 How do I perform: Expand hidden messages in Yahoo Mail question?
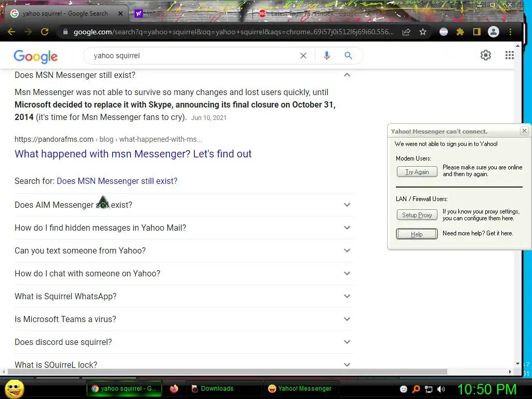click(x=183, y=228)
